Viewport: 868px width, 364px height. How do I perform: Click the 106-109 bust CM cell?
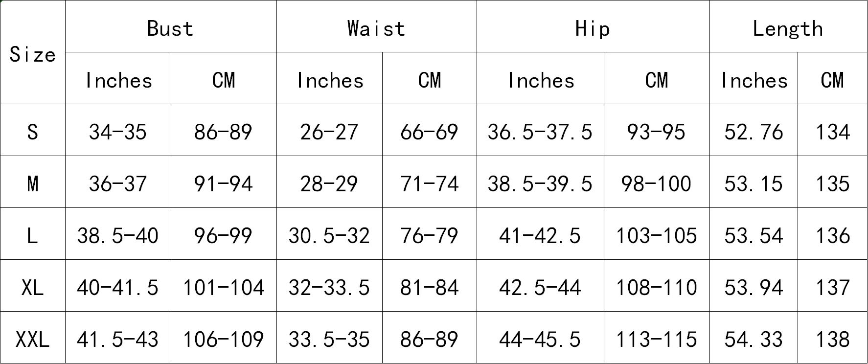[x=224, y=338]
